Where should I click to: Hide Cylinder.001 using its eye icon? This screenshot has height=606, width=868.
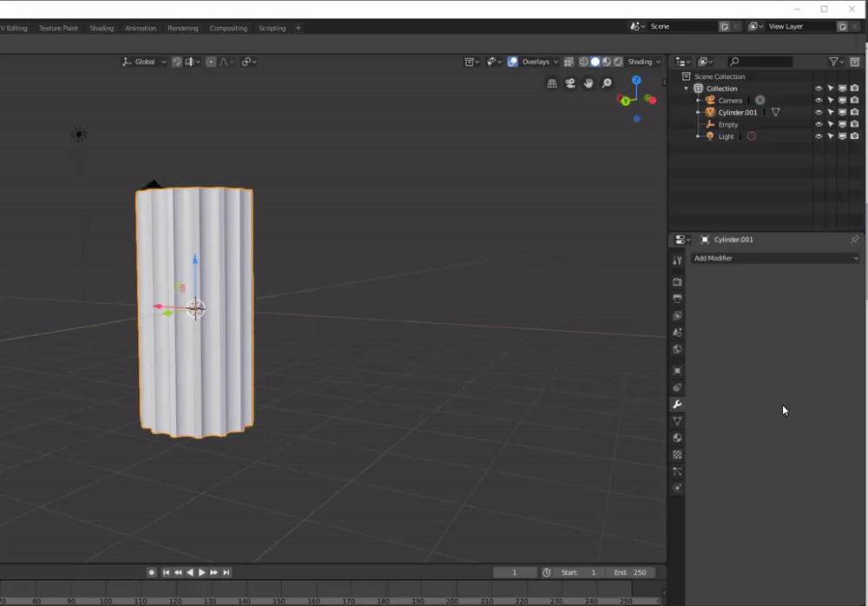819,112
